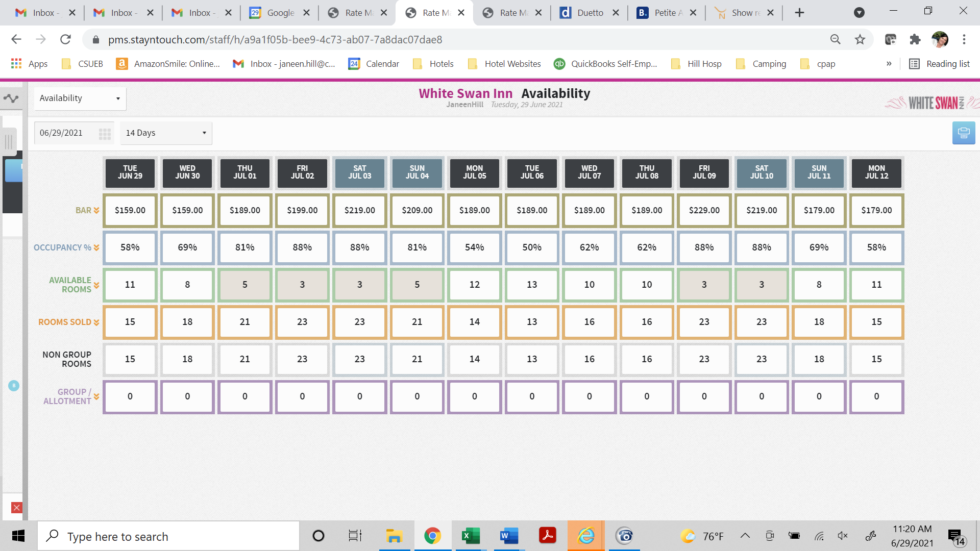Expand the AVAILABLE ROOMS row
The height and width of the screenshot is (551, 980).
[96, 285]
